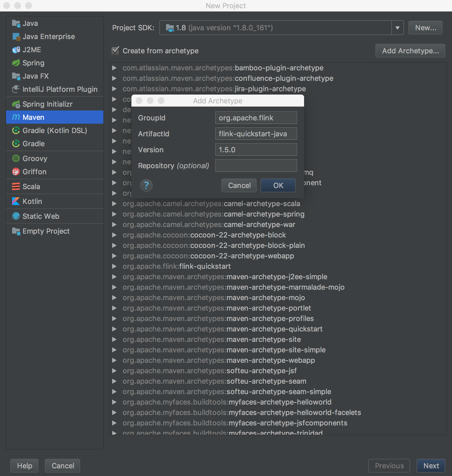Expand maven-archetype-quickstart entry
The image size is (452, 476).
(114, 329)
